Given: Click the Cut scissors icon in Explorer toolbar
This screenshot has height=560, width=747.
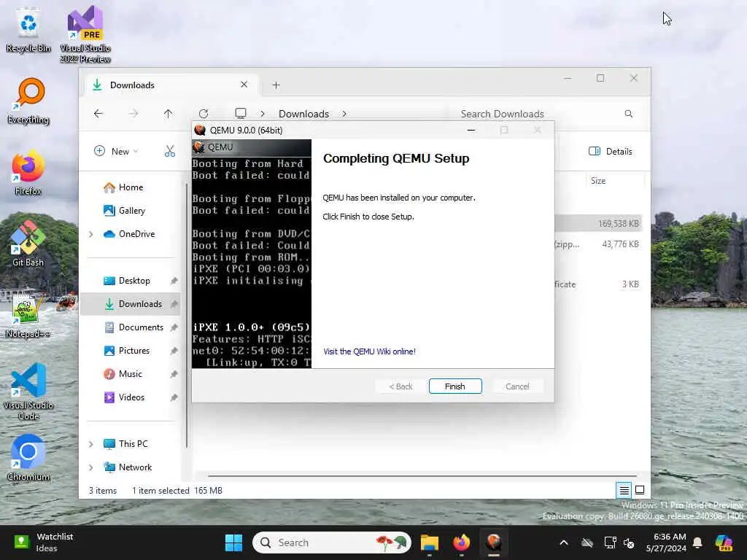Looking at the screenshot, I should 169,152.
